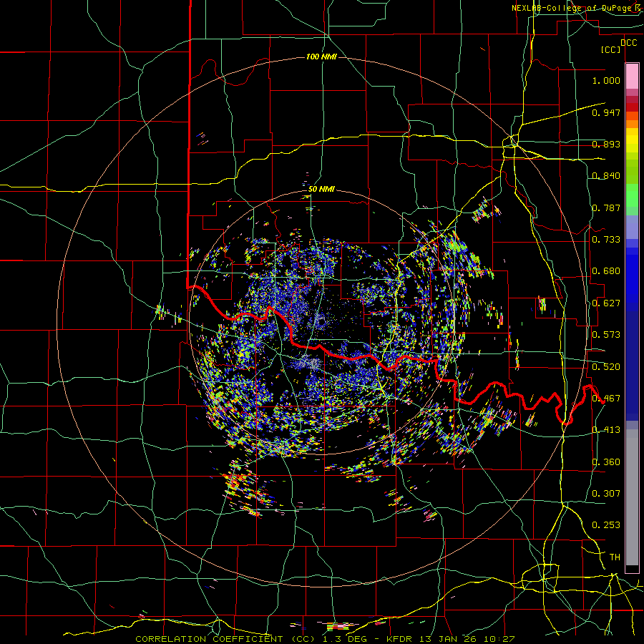
Task: Click the 0.787 scale value
Action: click(x=606, y=208)
